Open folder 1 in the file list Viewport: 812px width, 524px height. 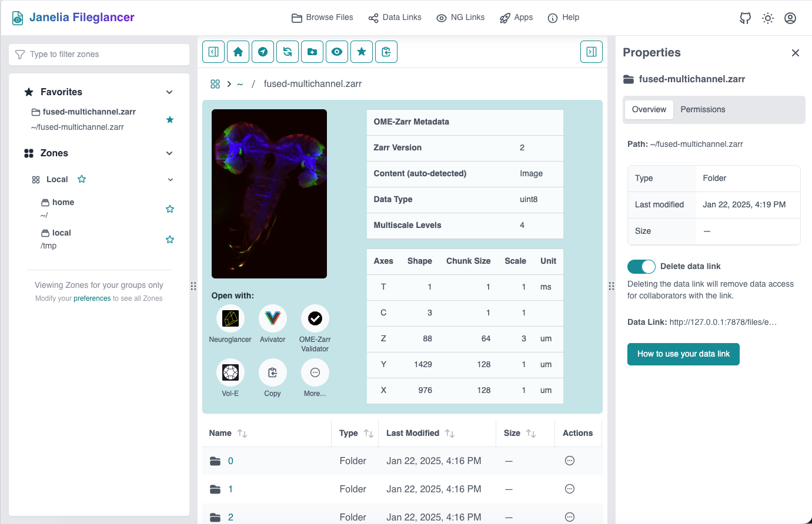(x=230, y=489)
